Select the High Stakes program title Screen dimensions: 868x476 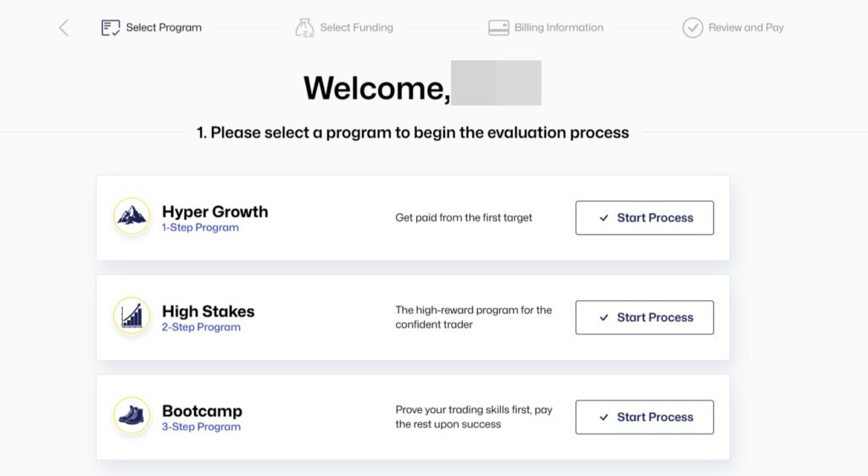tap(208, 311)
